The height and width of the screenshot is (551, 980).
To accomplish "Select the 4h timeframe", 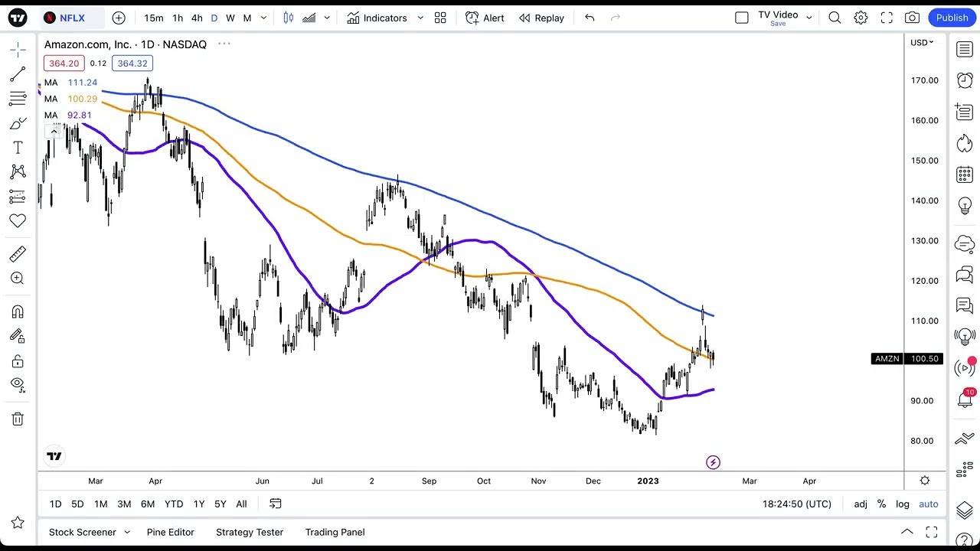I will tap(197, 18).
